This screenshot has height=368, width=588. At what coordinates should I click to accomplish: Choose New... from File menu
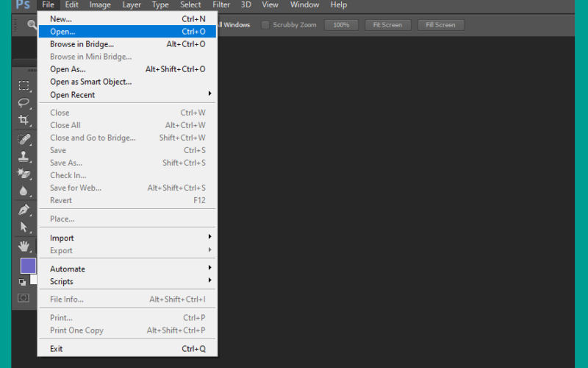(127, 19)
